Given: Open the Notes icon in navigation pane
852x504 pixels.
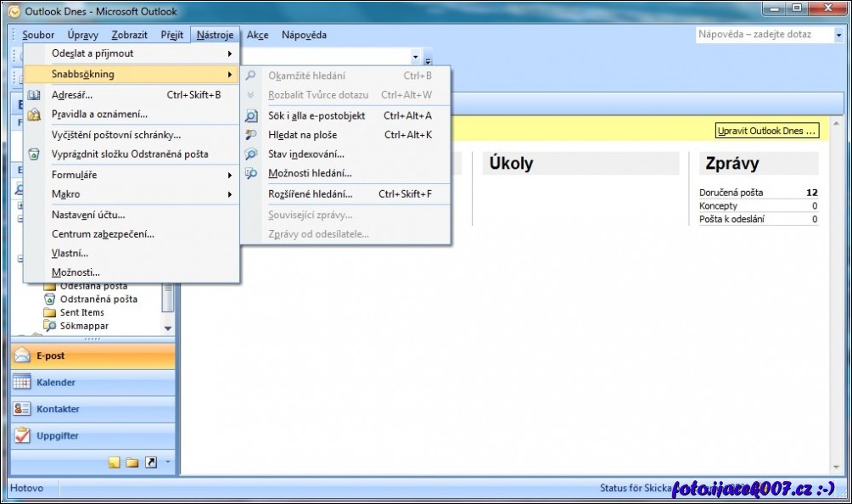Looking at the screenshot, I should pos(114,462).
